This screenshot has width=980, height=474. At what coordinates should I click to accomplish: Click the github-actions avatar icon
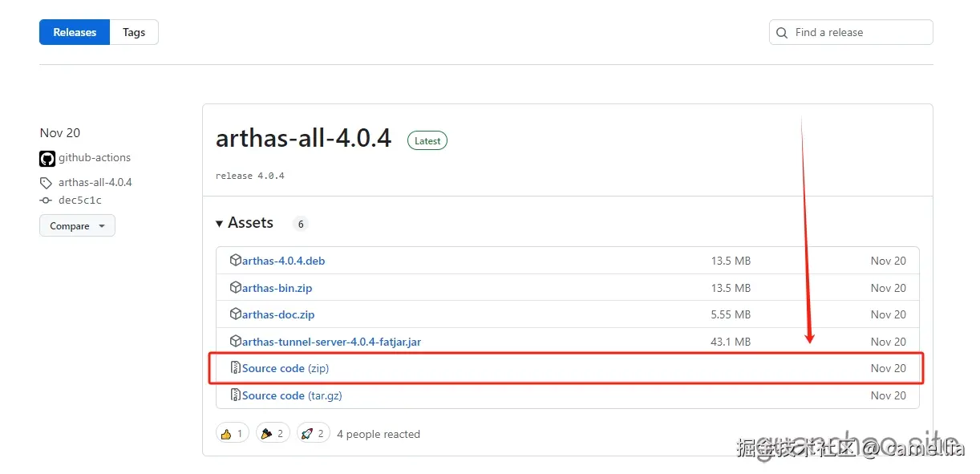[x=47, y=158]
